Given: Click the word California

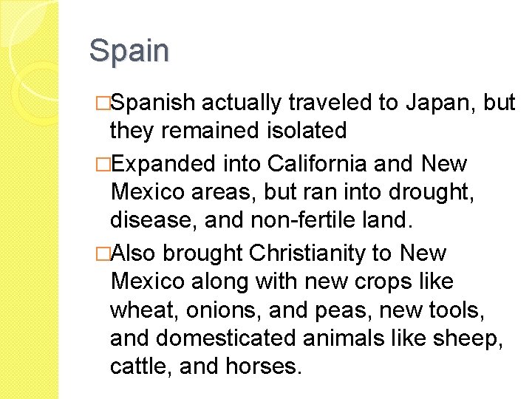Looking at the screenshot, I should point(317,164).
